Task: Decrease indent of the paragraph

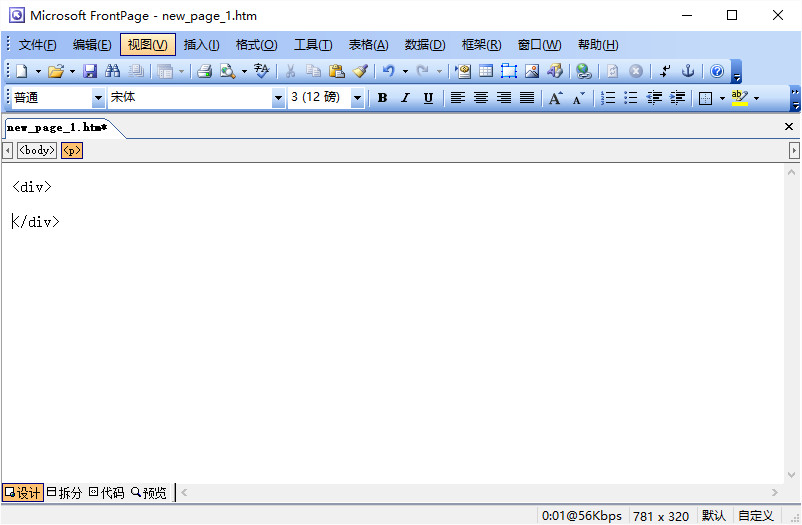Action: (654, 98)
